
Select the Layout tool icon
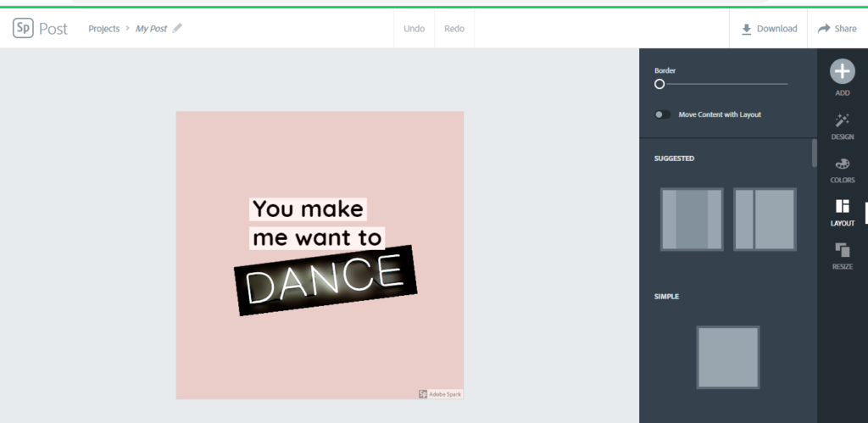click(842, 207)
